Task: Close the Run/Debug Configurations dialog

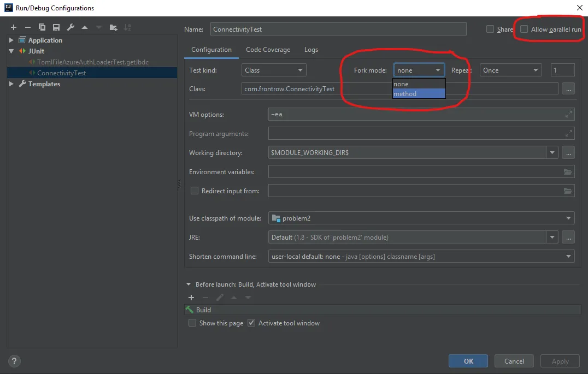Action: [579, 8]
